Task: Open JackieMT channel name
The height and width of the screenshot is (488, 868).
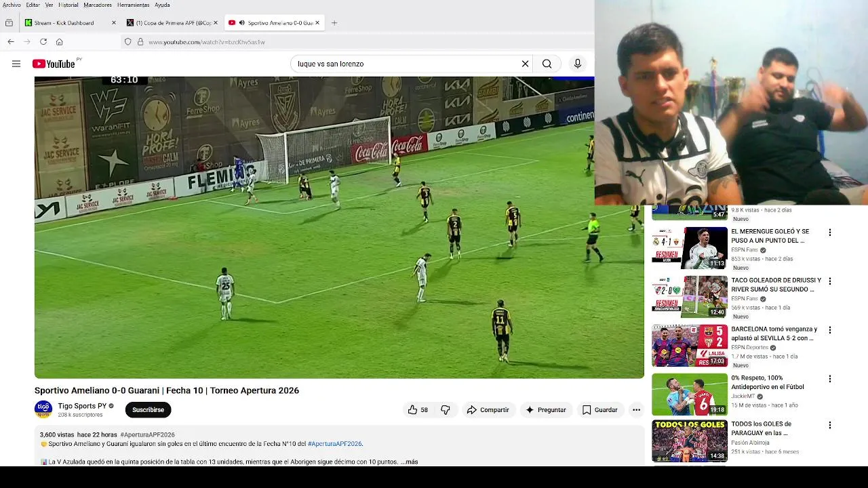Action: coord(743,396)
